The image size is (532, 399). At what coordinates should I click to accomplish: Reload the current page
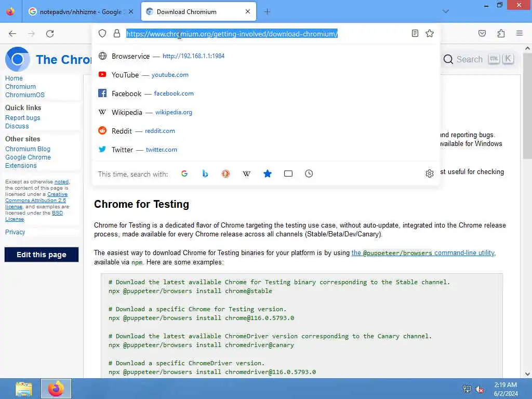(50, 34)
